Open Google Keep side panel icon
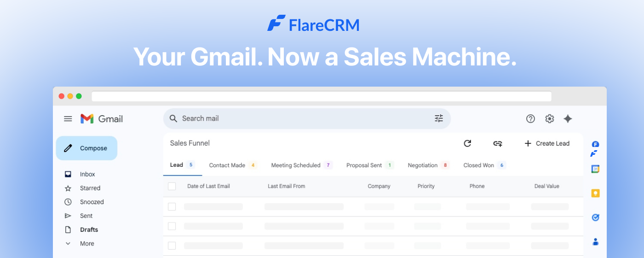Screen dimensions: 644x258 [595, 193]
